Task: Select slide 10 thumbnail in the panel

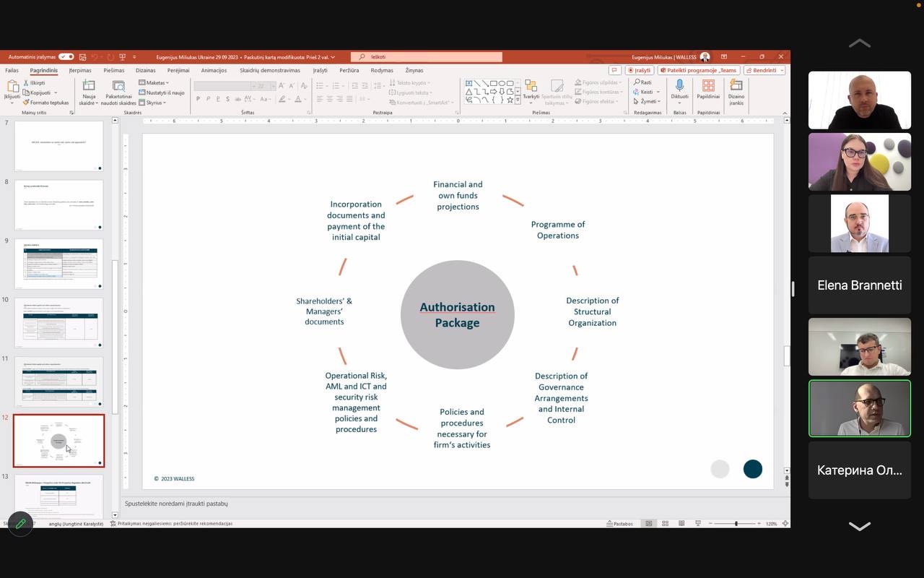Action: click(59, 322)
